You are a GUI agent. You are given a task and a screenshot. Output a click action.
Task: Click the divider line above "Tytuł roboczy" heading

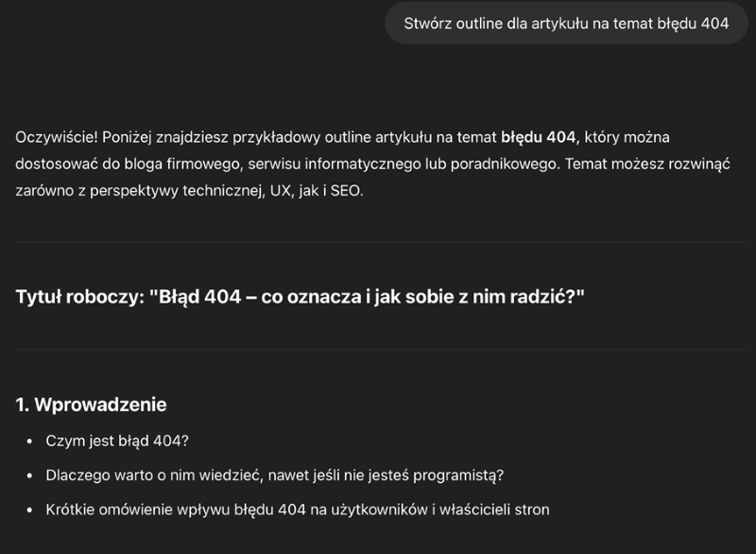(x=382, y=242)
